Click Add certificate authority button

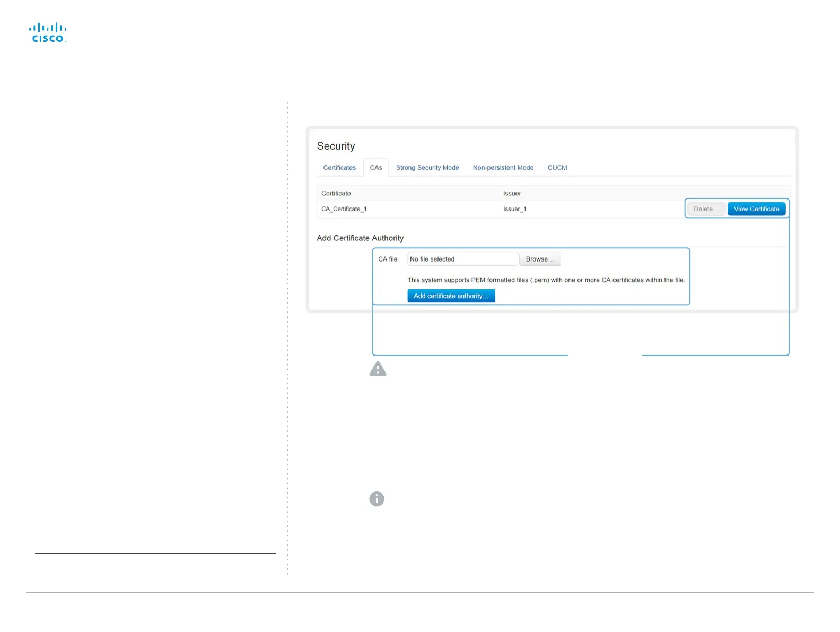tap(451, 296)
